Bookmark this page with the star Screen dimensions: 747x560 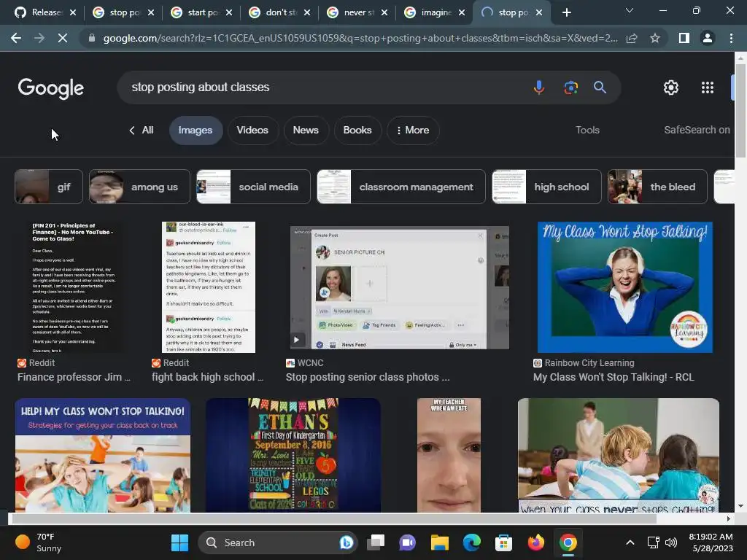(x=655, y=38)
